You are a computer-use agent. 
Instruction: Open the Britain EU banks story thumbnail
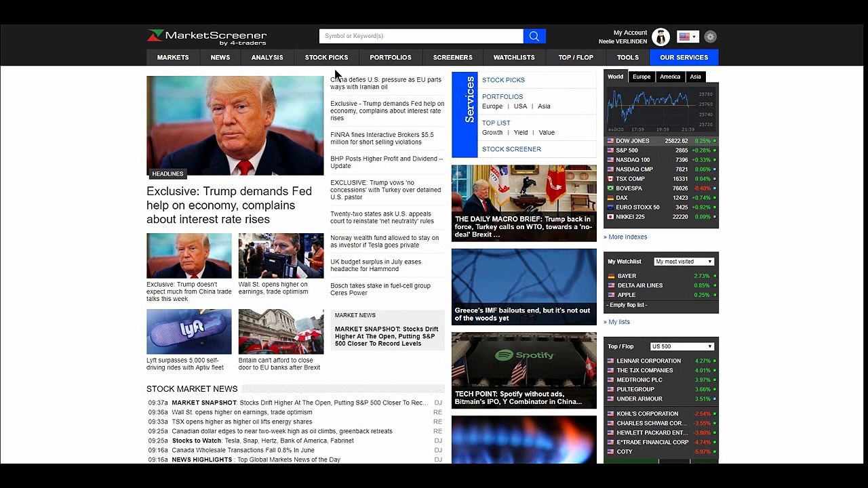(281, 331)
